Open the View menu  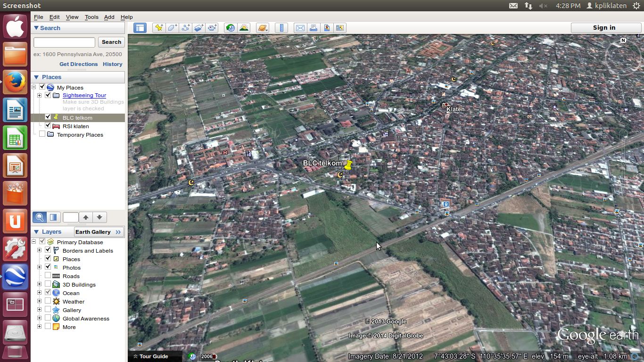[x=72, y=17]
